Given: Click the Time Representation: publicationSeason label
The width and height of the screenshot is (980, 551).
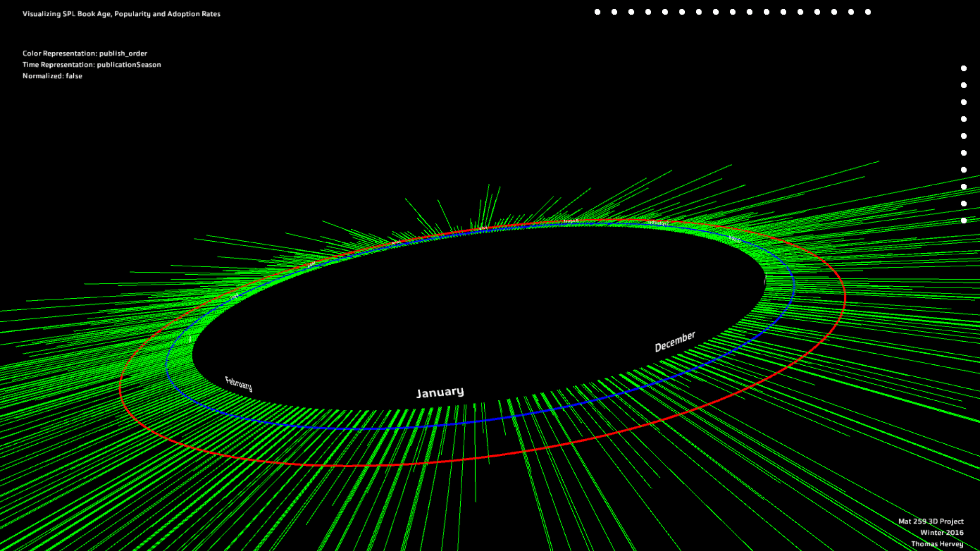Looking at the screenshot, I should [91, 65].
